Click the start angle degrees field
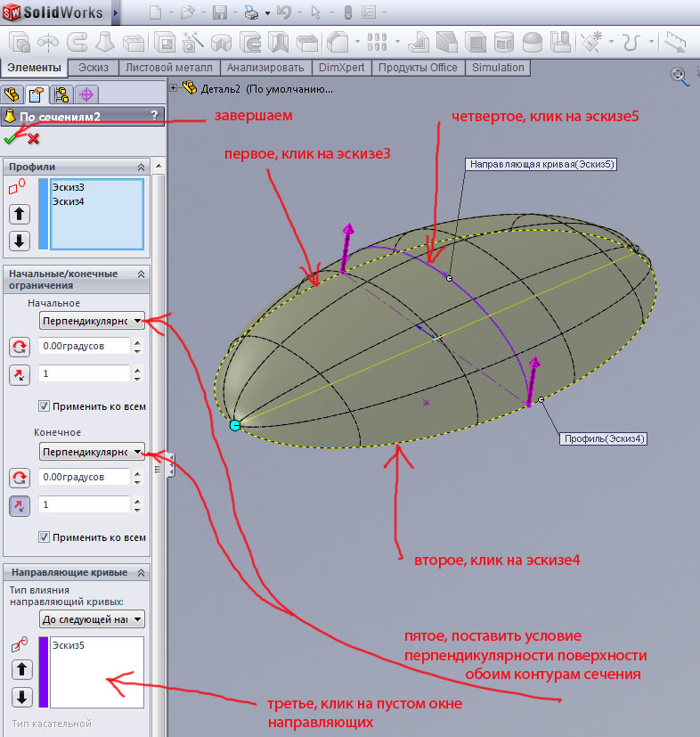The height and width of the screenshot is (737, 700). click(x=85, y=346)
